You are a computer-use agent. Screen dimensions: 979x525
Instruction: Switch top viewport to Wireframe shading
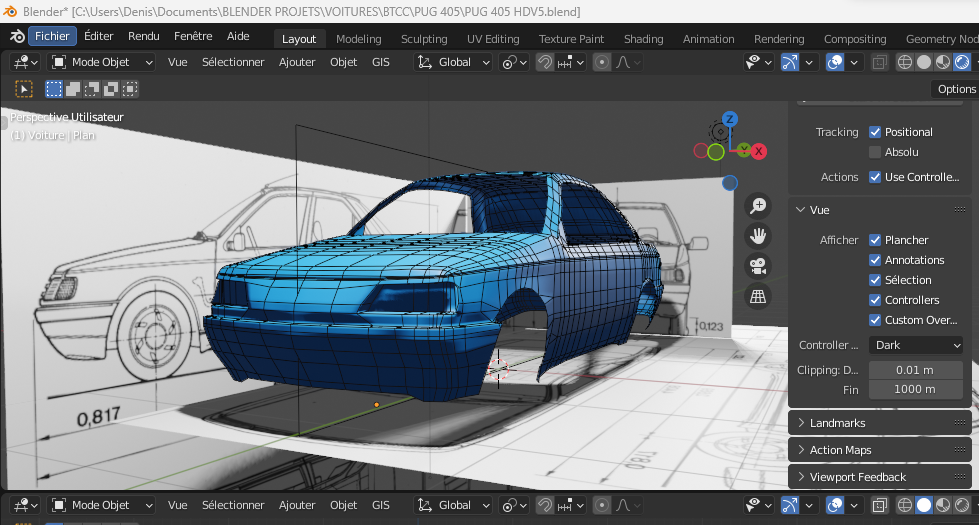point(905,62)
